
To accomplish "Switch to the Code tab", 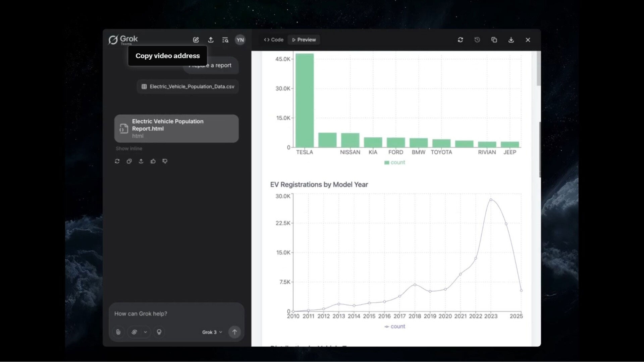I will click(x=274, y=40).
